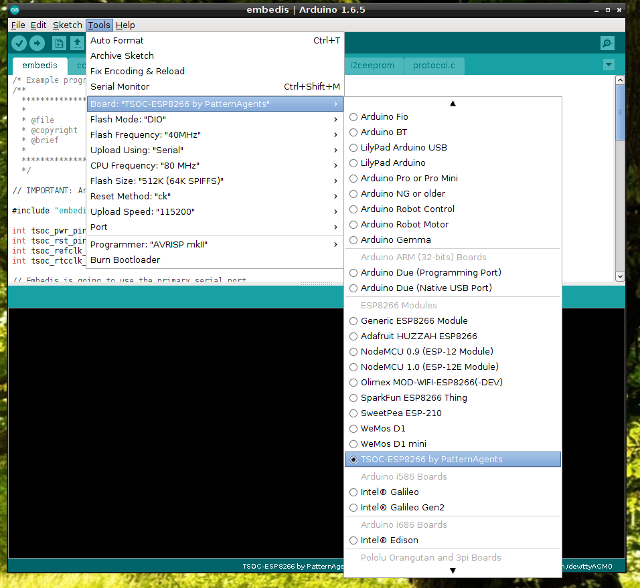Expand Flash Mode "DIO" submenu

215,120
